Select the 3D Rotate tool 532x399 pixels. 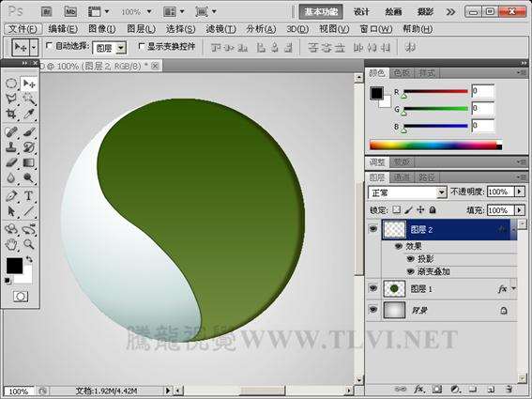(11, 229)
